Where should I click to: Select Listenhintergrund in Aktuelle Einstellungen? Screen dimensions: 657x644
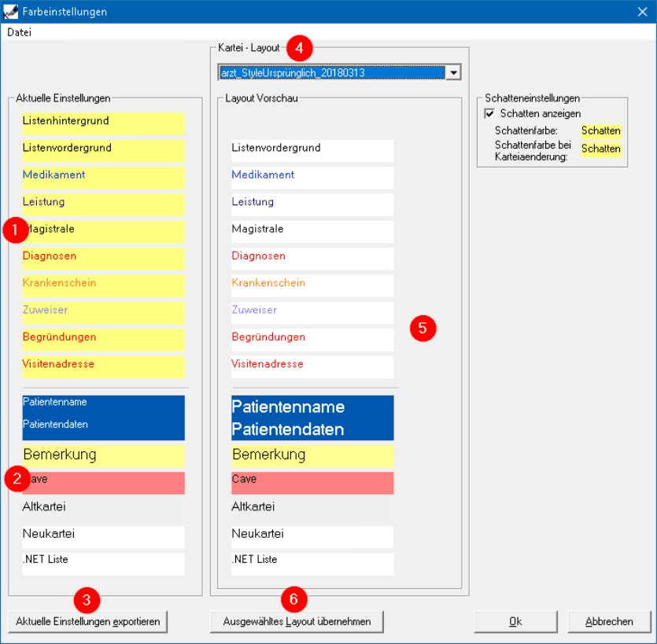[x=104, y=123]
